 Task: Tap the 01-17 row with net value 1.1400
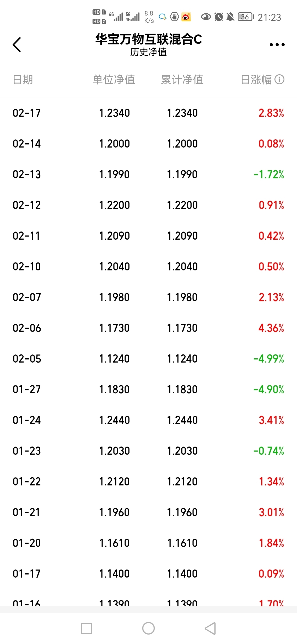pos(148,574)
